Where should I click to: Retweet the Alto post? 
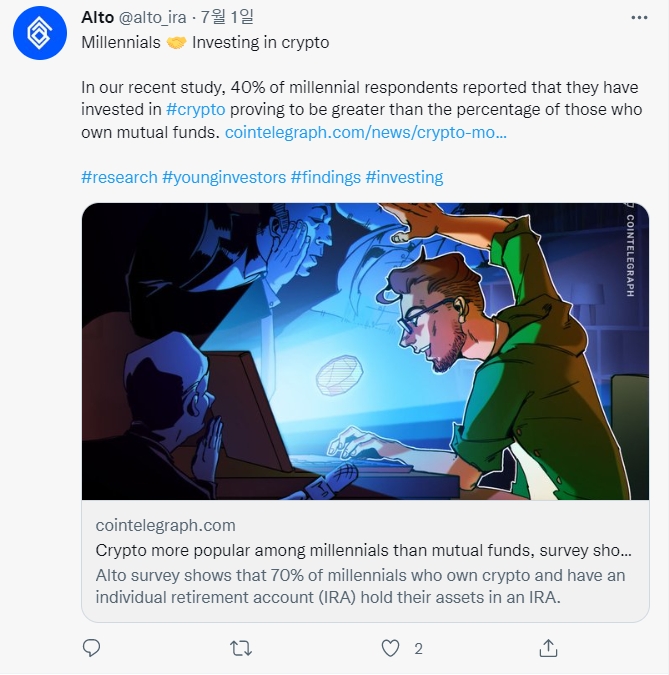[x=241, y=648]
